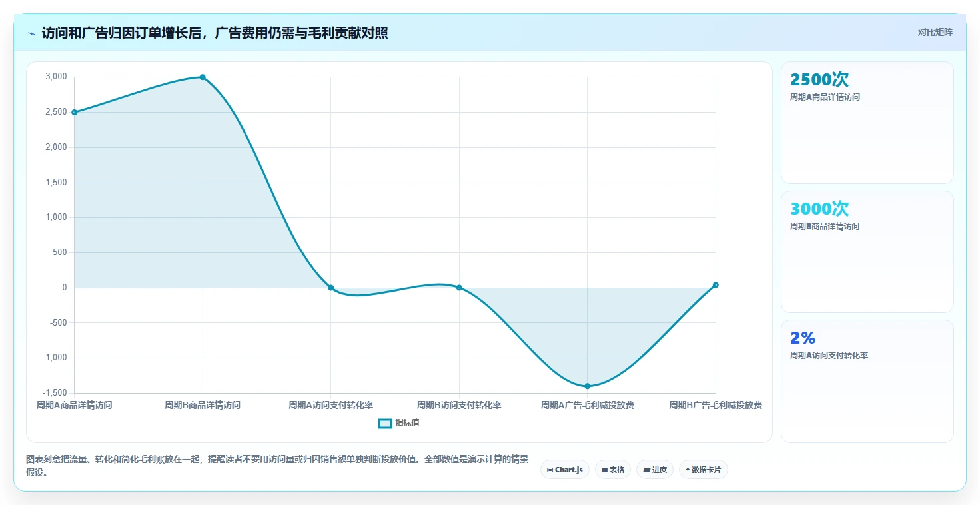This screenshot has width=980, height=505.
Task: Click the 指标值 legend color box
Action: pos(385,423)
